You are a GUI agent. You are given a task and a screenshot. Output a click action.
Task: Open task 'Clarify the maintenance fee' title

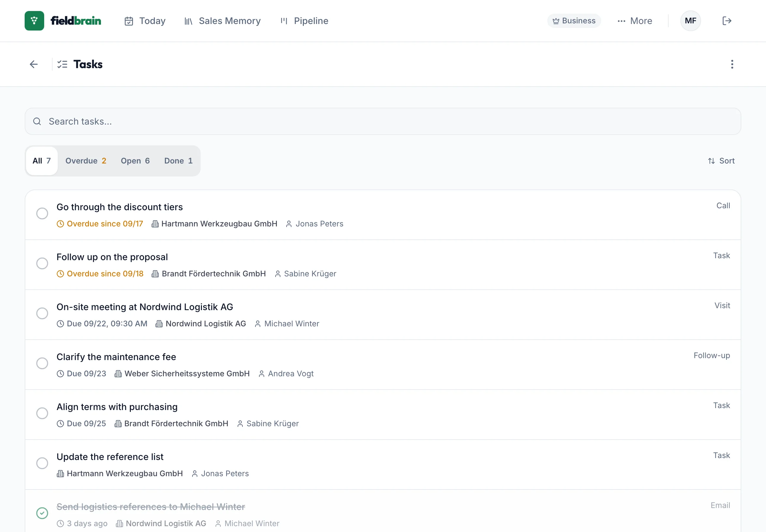(x=116, y=357)
